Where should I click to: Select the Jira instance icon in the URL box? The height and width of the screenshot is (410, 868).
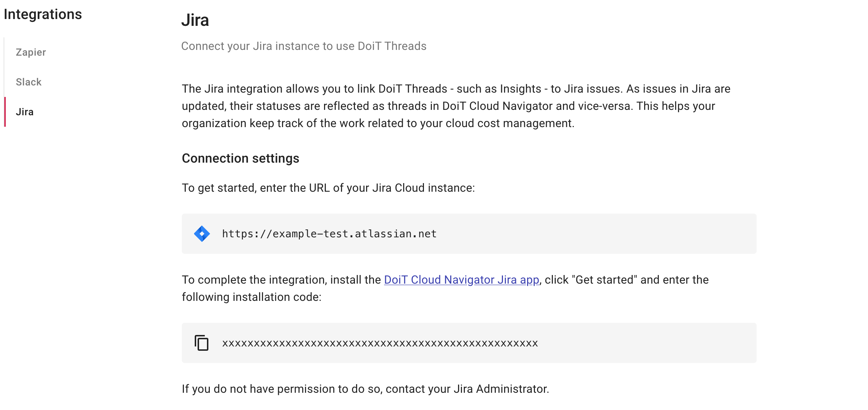pos(202,234)
